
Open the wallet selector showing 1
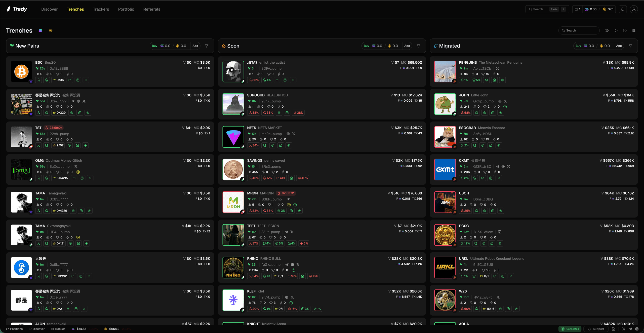[x=577, y=9]
